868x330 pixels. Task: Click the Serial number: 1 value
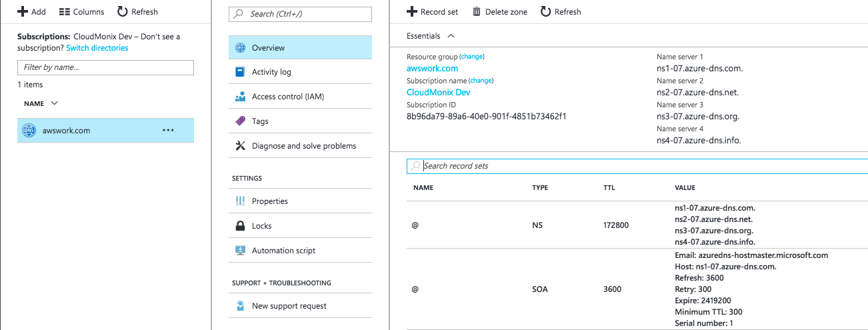(x=704, y=323)
